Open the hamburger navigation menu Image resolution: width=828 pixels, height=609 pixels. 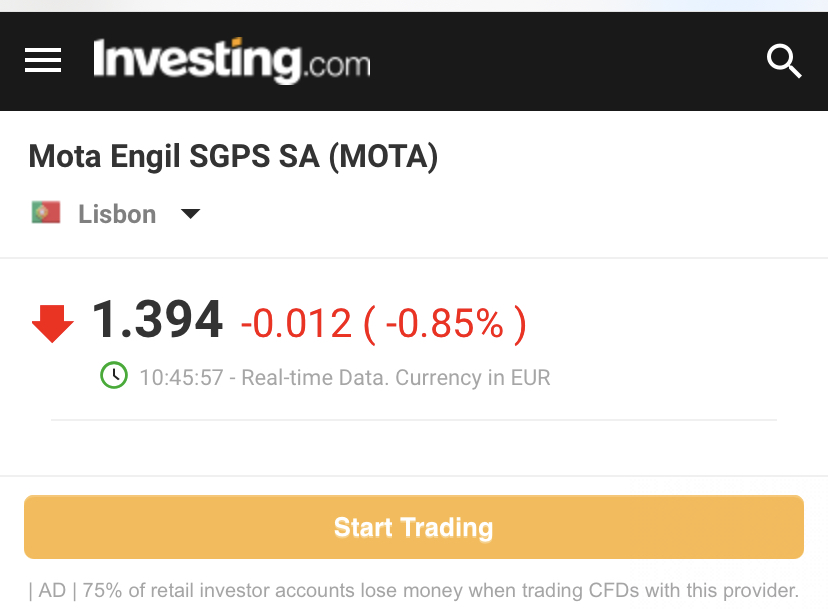(43, 61)
